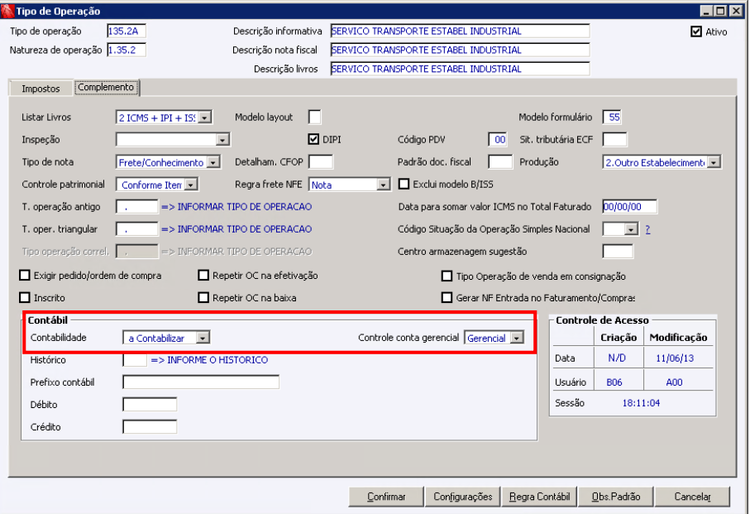
Task: Uncheck the Ativo checkbox
Action: pos(696,32)
